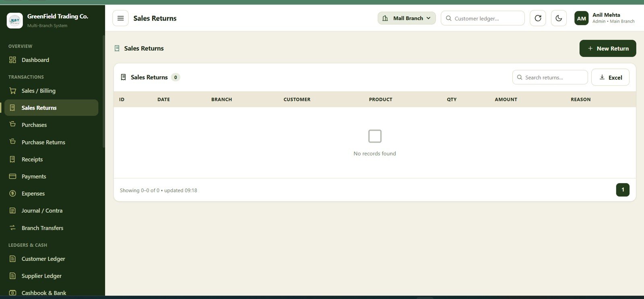
Task: Click the Sales Returns count badge 0
Action: [x=175, y=77]
